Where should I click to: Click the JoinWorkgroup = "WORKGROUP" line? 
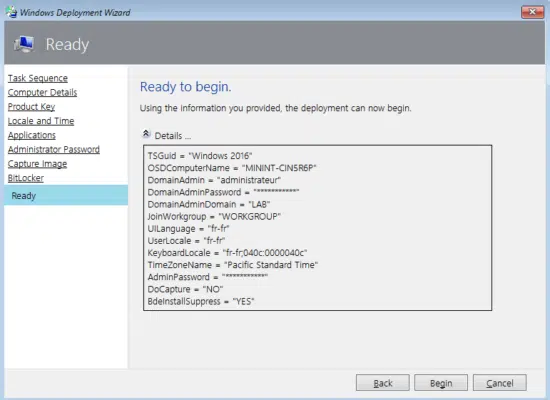[214, 216]
